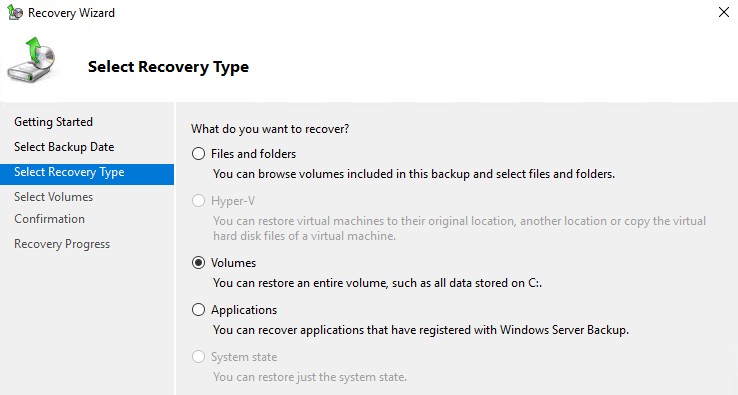Select the Applications radio button

click(x=199, y=310)
